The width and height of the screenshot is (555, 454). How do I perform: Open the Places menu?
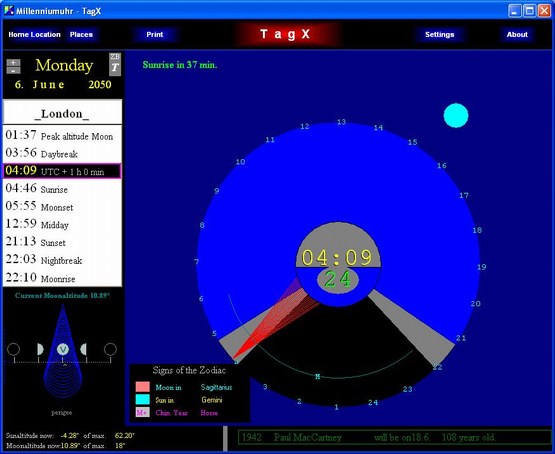pos(81,35)
